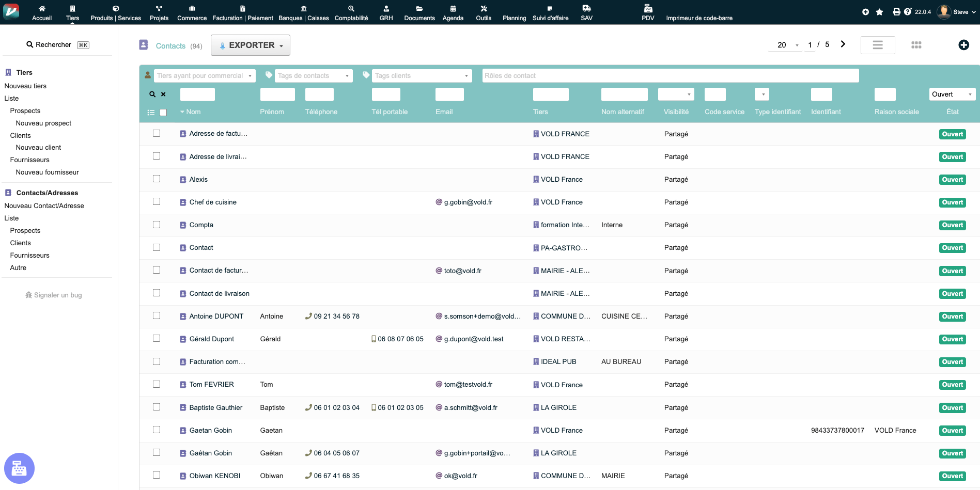Clear filters with the X icon

(x=163, y=94)
